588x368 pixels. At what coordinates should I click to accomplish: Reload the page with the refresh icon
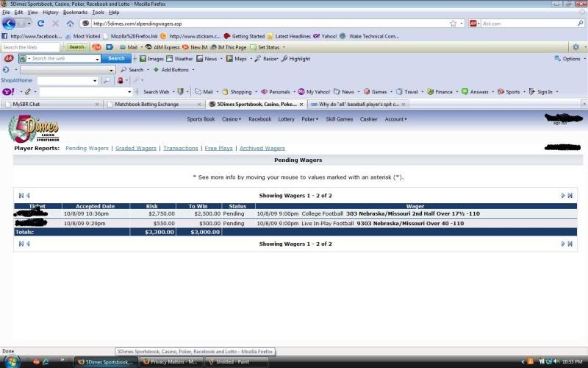point(41,24)
